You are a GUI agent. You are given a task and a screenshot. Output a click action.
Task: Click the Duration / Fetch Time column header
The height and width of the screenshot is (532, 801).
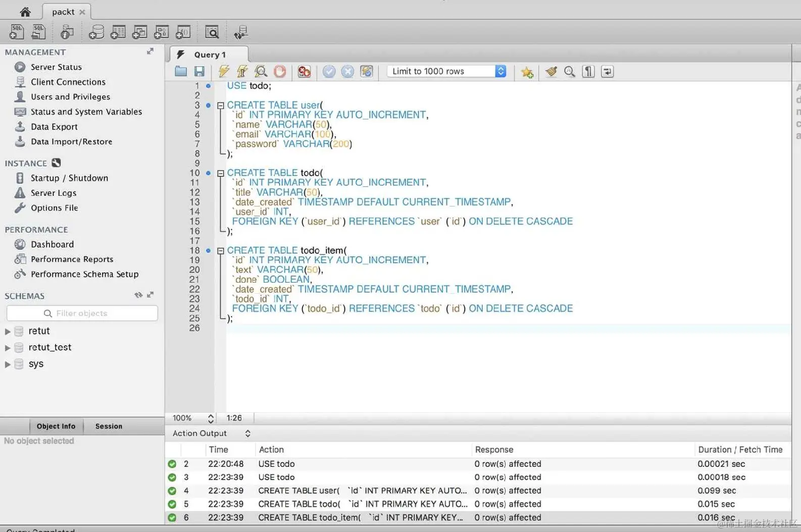click(x=740, y=449)
